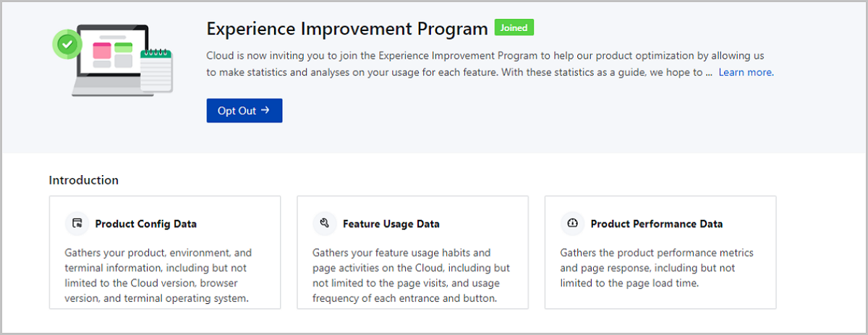
Task: Click the Product Performance Data card title
Action: coord(656,224)
